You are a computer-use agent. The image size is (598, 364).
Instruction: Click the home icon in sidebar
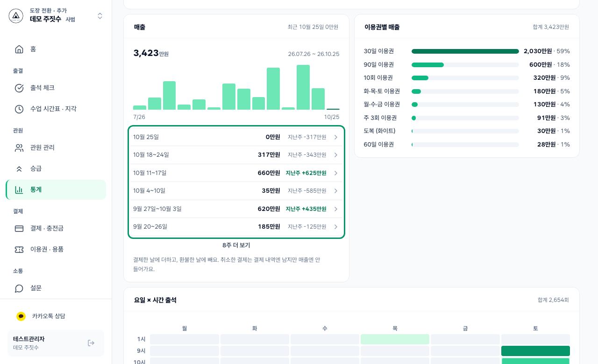19,49
